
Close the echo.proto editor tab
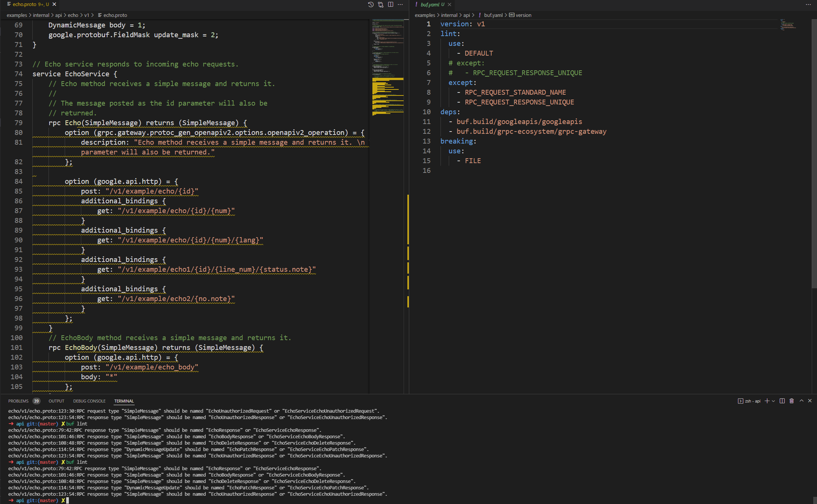54,5
